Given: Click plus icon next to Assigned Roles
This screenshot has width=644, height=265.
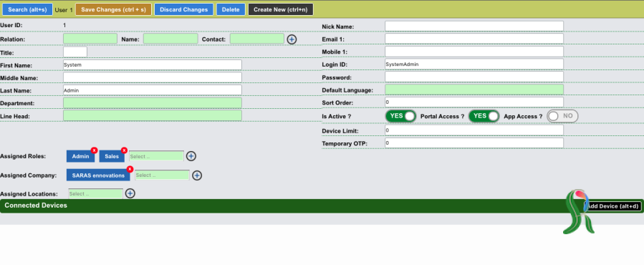Looking at the screenshot, I should (x=191, y=156).
